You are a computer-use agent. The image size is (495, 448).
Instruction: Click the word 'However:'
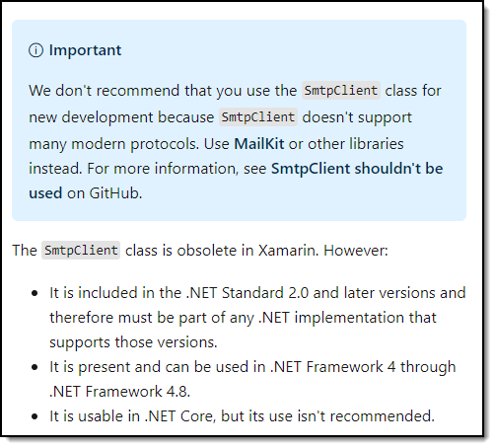coord(356,251)
